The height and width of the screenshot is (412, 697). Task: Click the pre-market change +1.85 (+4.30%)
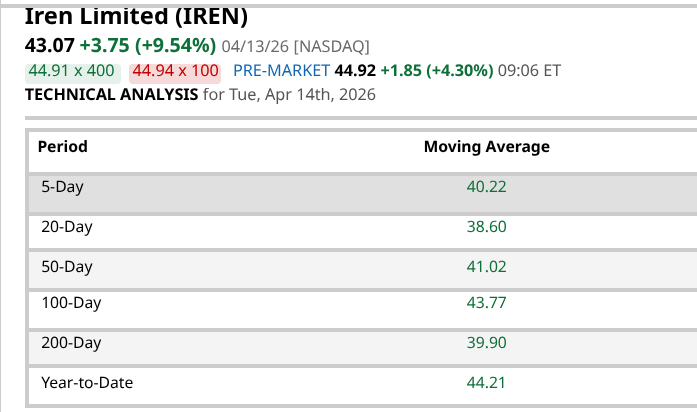click(437, 71)
